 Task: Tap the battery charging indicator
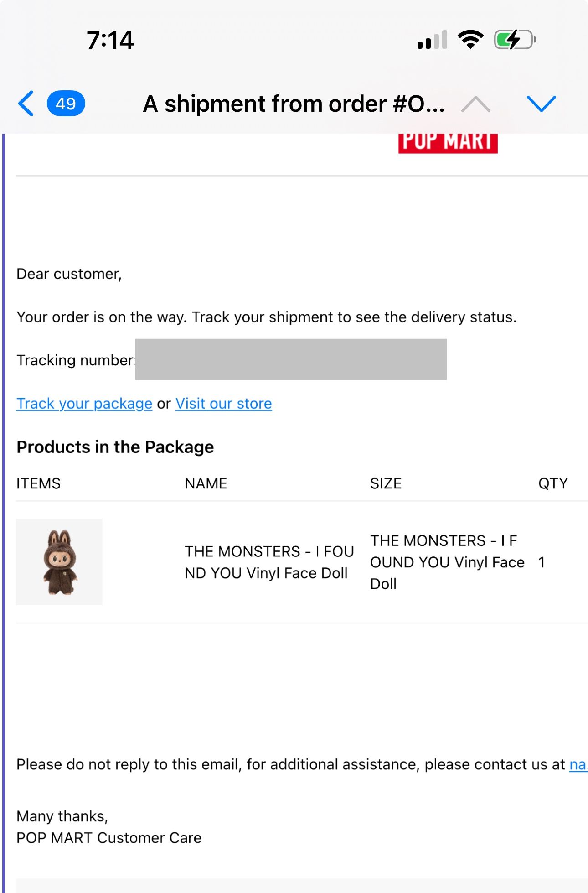coord(515,40)
